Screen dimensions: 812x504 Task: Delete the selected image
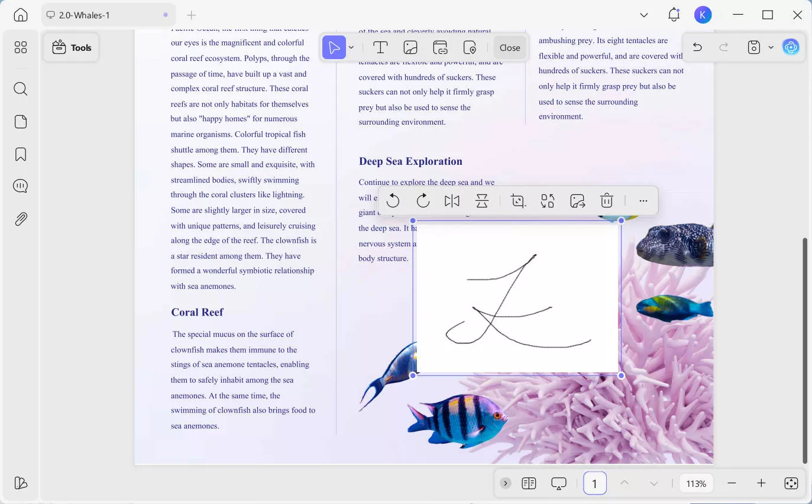(x=606, y=201)
